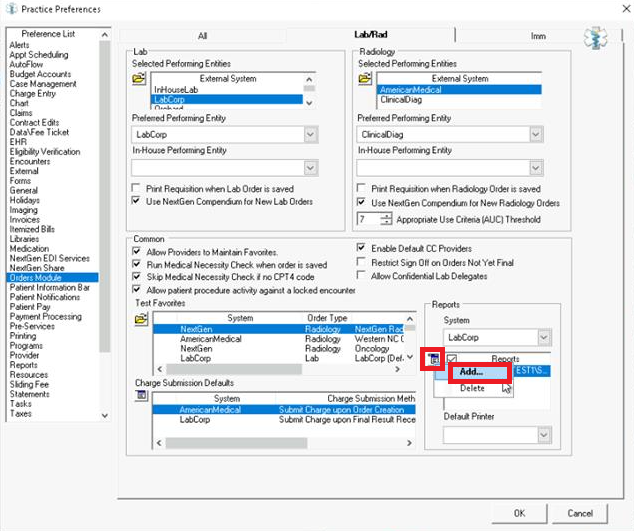Toggle Enable Default CC Providers
The image size is (634, 531).
(361, 247)
